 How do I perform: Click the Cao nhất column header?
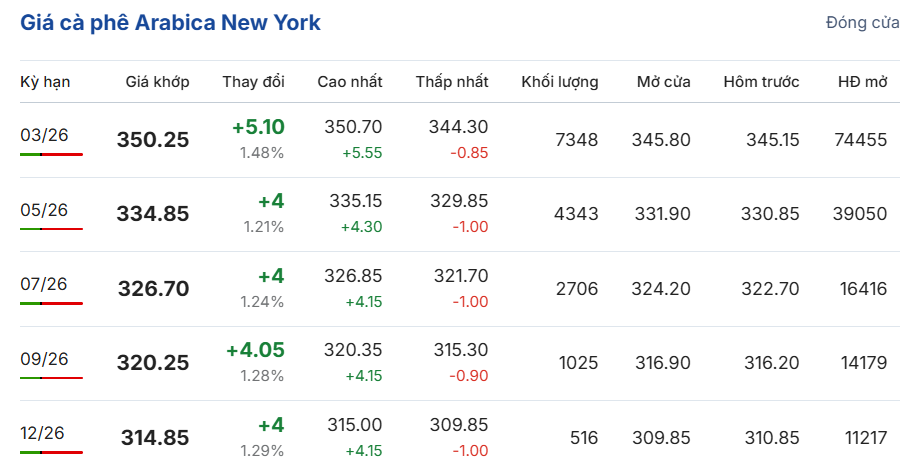coord(350,82)
